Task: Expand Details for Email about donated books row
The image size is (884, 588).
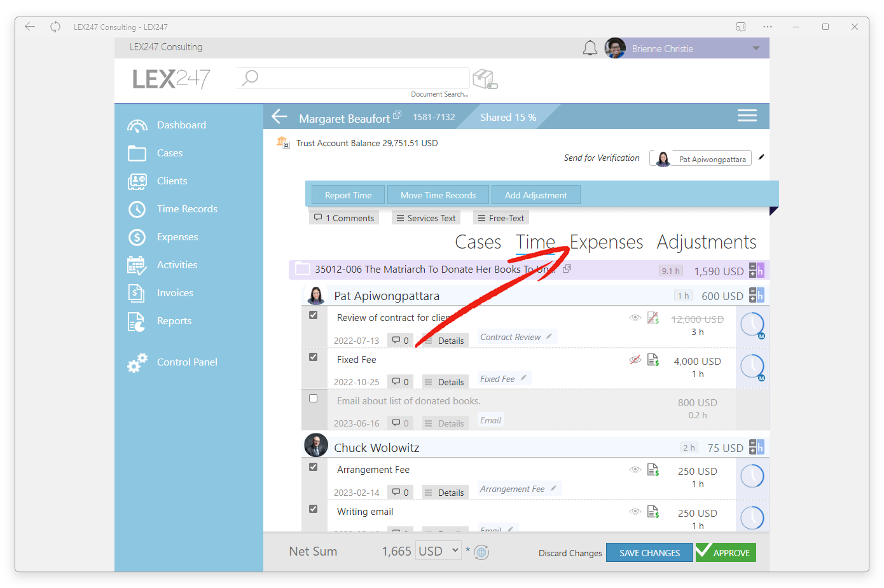Action: point(445,423)
